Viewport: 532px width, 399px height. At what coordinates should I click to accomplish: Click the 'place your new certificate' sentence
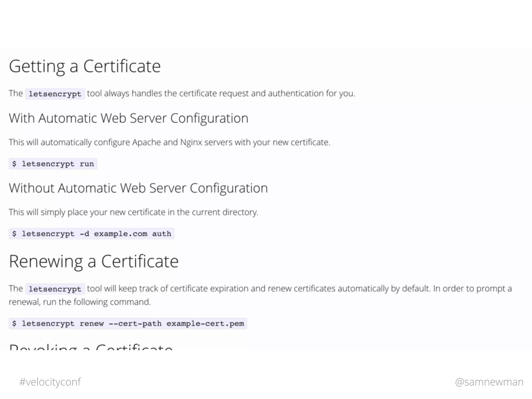(133, 212)
